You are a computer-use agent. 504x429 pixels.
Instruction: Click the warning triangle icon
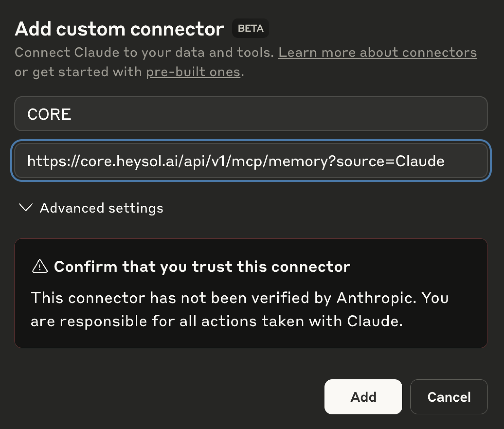point(40,266)
